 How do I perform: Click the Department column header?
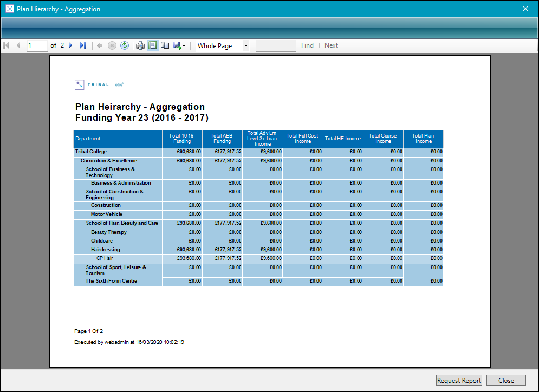(118, 139)
